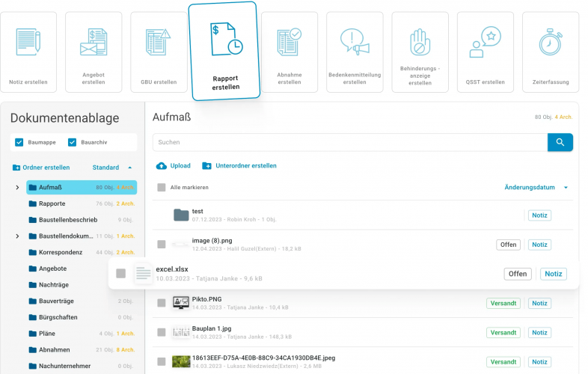The image size is (588, 374).
Task: Click Notiz button for 18613EEF jpeg
Action: pos(539,361)
